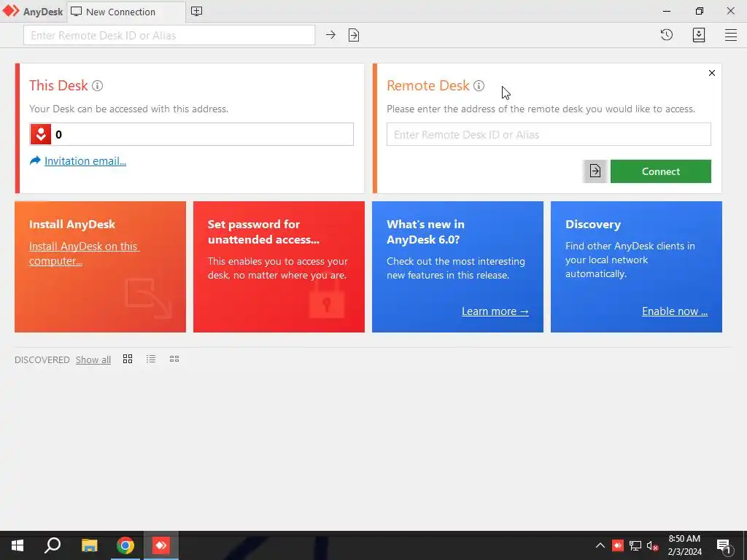Click info icon beside Remote Desk
The height and width of the screenshot is (560, 747).
click(479, 86)
